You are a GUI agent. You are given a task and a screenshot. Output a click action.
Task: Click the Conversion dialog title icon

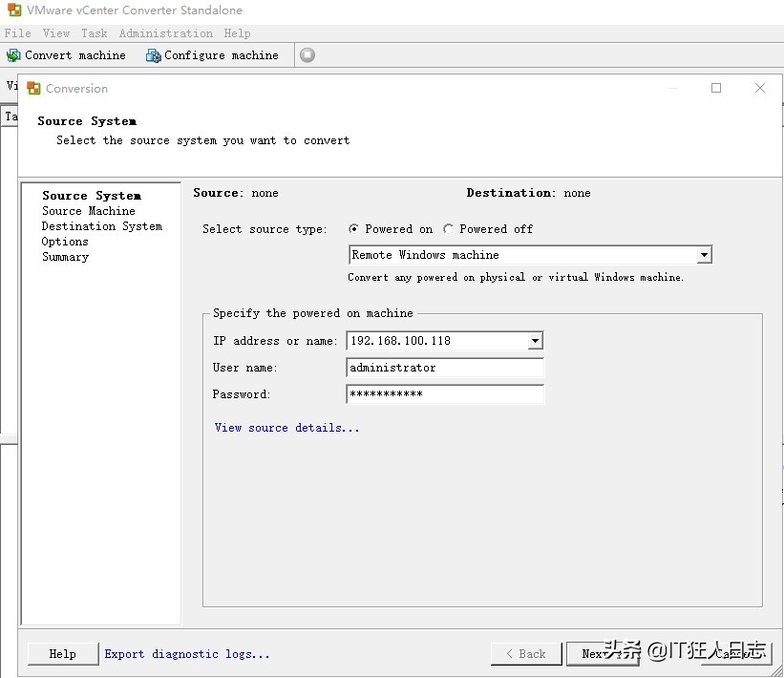point(34,88)
